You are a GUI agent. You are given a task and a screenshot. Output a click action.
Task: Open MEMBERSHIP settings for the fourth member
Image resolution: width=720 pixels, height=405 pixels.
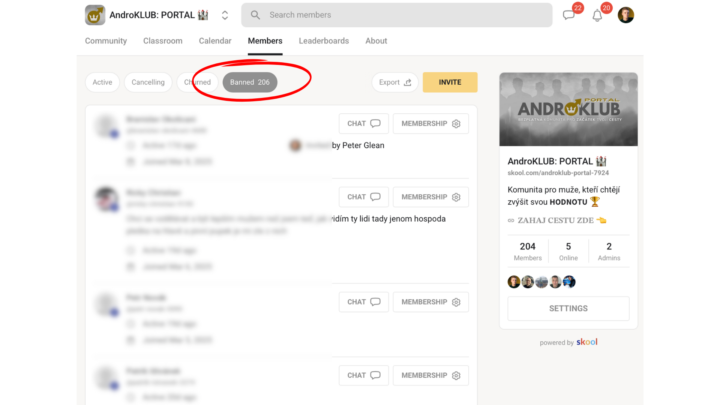tap(431, 375)
